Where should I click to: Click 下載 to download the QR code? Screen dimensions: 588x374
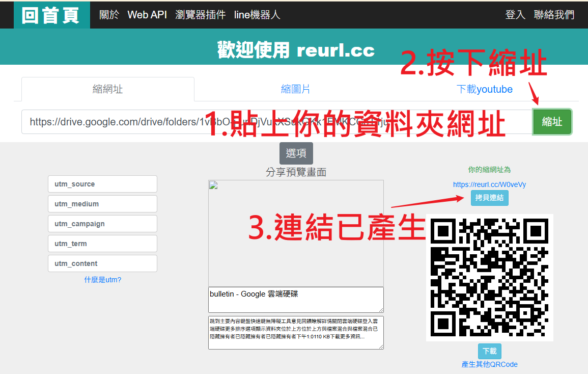point(489,351)
